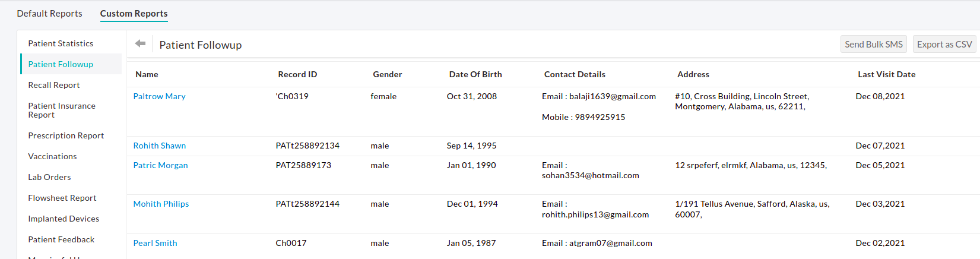This screenshot has height=259, width=980.
Task: Open Patient Insurance Report
Action: pos(62,110)
